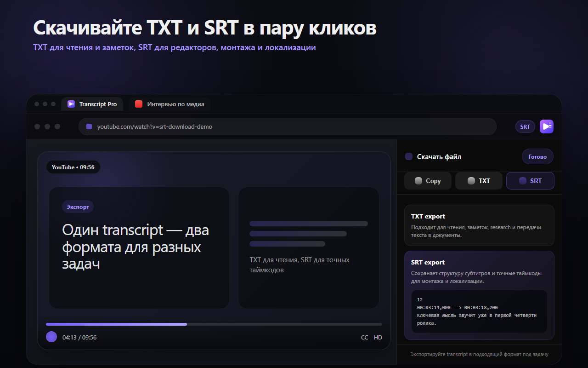Click the YouTube play icon on the Transcript Pro tab
Screen dimensions: 588x368
(71, 104)
